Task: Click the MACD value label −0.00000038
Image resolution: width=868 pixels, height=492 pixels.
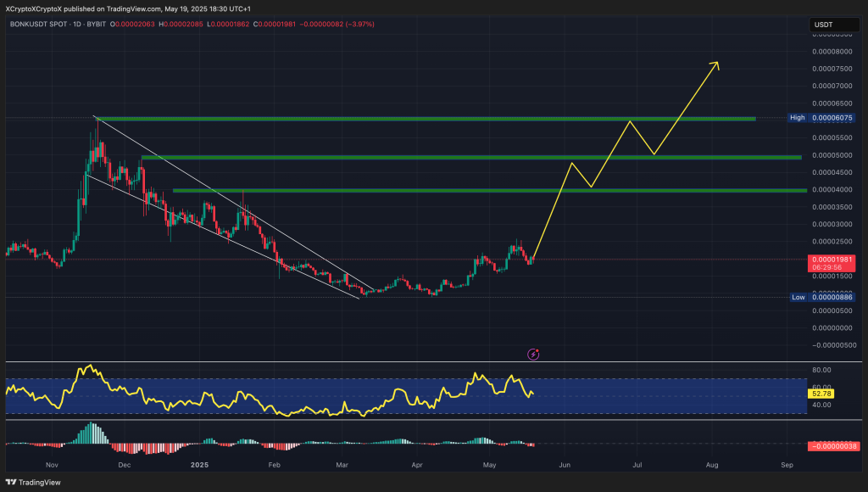Action: click(835, 446)
